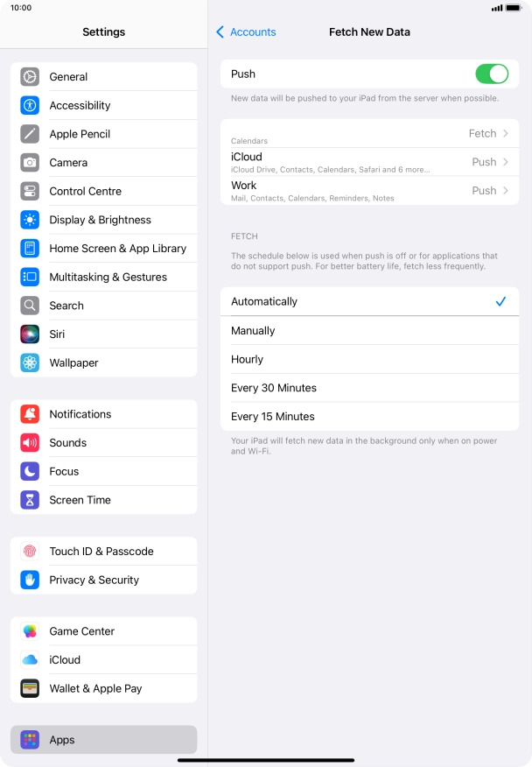Screen dimensions: 532x767
Task: Open Privacy & Security settings
Action: [103, 581]
